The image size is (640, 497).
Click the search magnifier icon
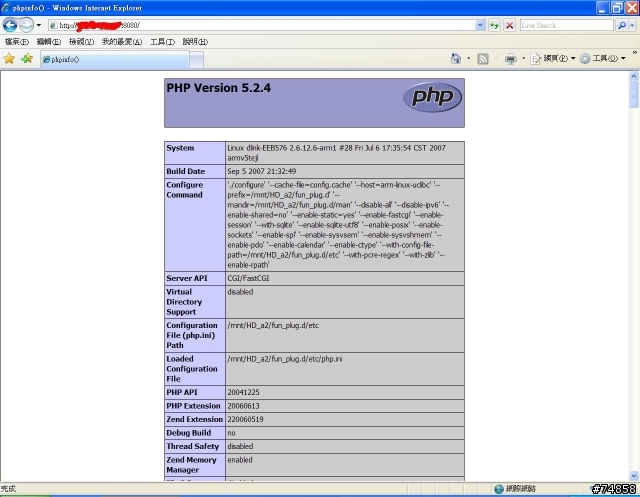(x=622, y=25)
